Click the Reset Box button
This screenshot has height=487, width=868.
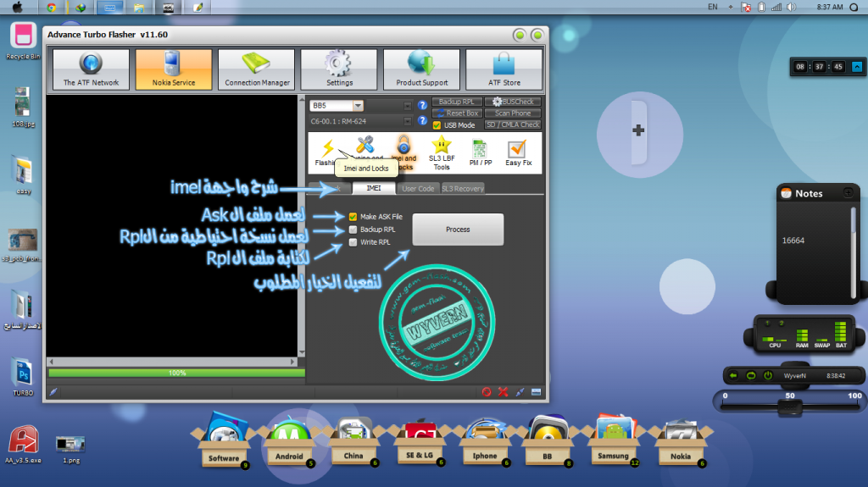click(457, 113)
